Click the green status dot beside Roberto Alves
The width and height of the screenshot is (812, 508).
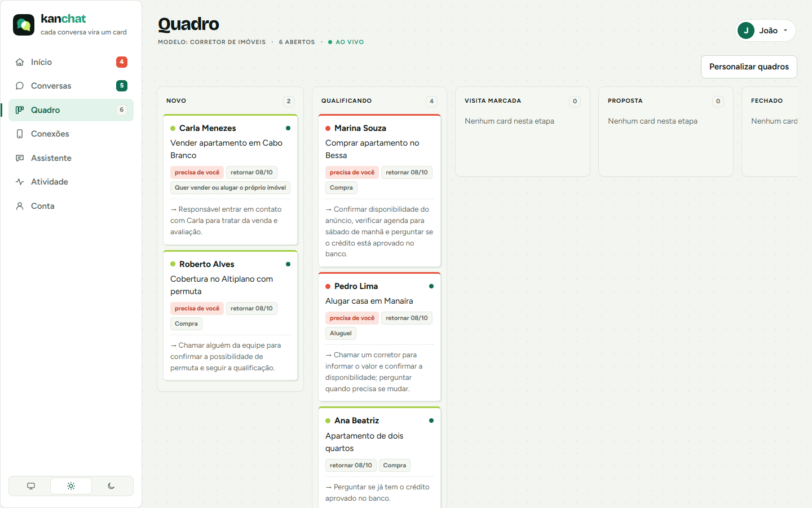(x=173, y=264)
